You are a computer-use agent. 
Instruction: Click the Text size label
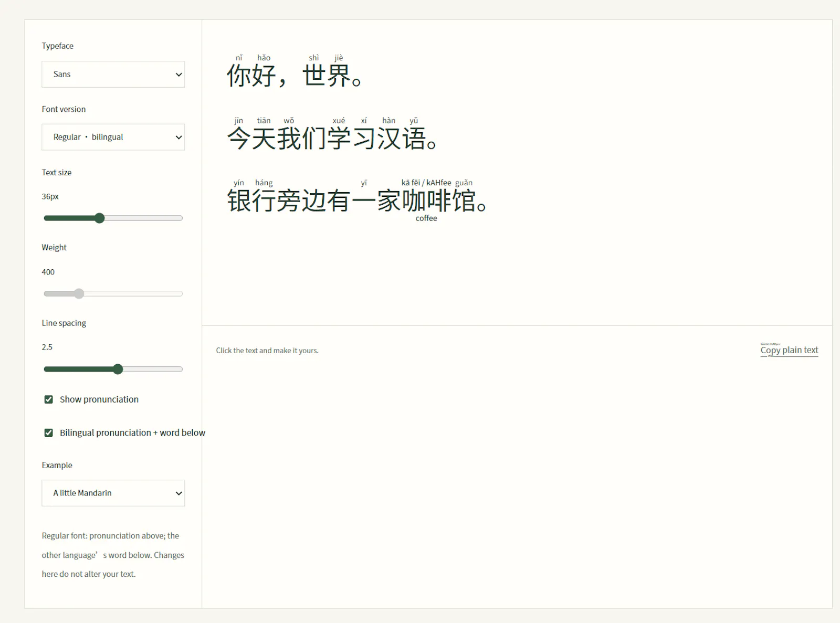coord(57,172)
